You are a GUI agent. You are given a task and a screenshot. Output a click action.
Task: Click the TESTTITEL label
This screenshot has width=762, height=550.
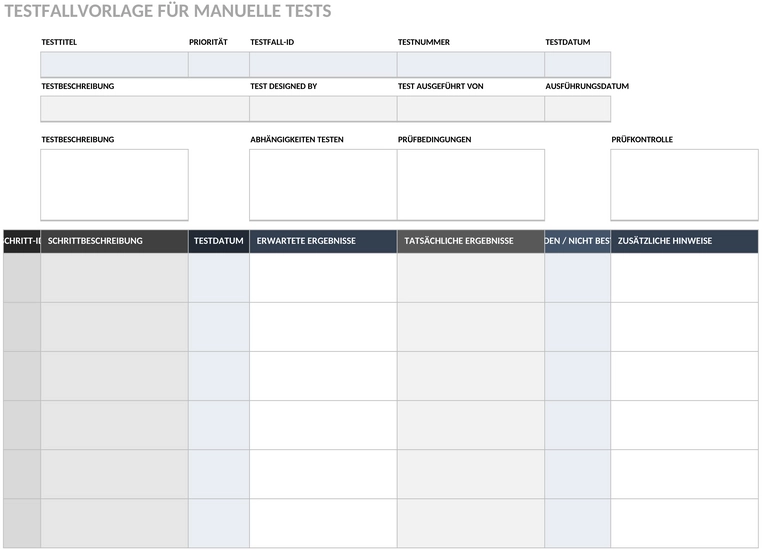coord(59,42)
